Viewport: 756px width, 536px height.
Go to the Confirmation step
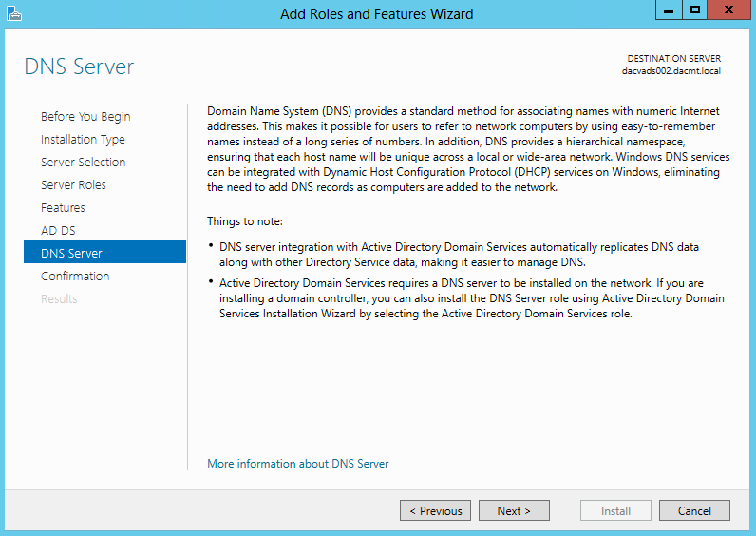(x=75, y=276)
